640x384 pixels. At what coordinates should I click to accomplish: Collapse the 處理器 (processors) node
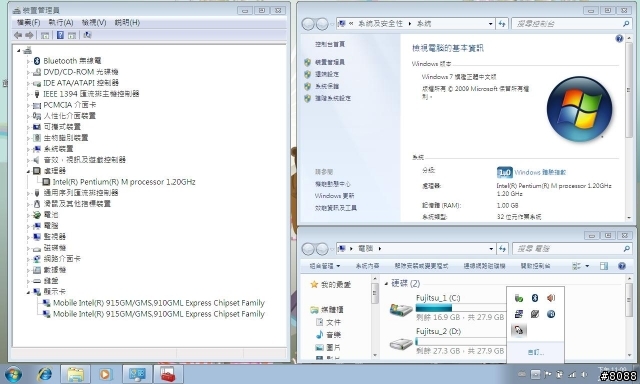[28, 171]
